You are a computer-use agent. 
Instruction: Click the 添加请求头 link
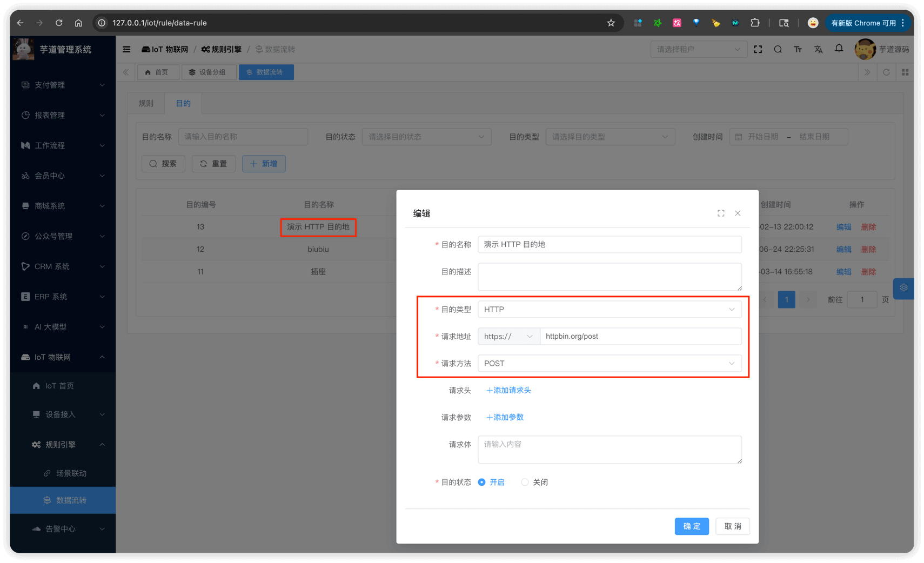tap(508, 390)
